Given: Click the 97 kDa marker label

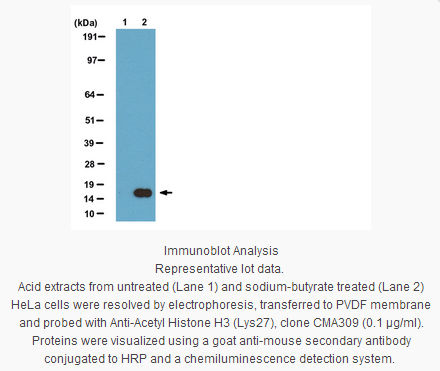Looking at the screenshot, I should [92, 60].
